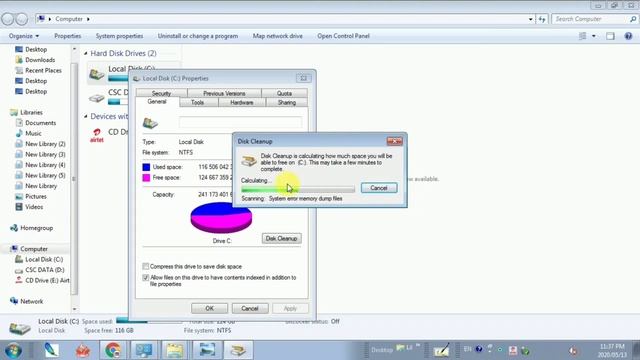Viewport: 640px width, 360px height.
Task: Select New Library (2) in sidebar
Action: 45,144
